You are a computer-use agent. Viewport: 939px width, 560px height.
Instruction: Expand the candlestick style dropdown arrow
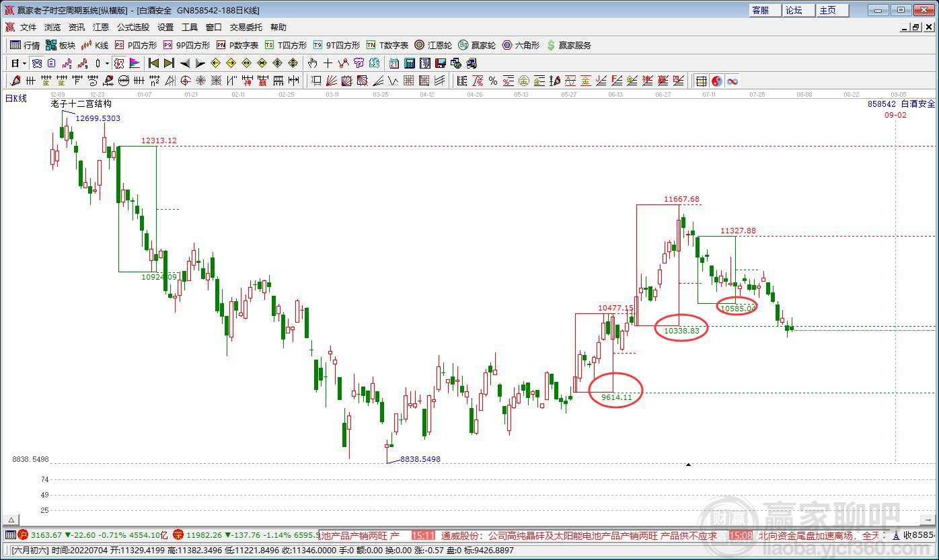(x=107, y=63)
